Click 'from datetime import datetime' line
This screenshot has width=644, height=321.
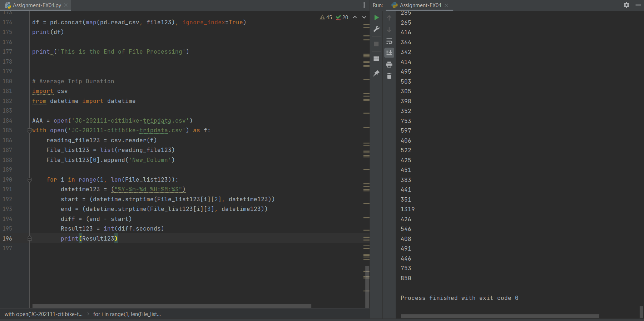pos(84,101)
